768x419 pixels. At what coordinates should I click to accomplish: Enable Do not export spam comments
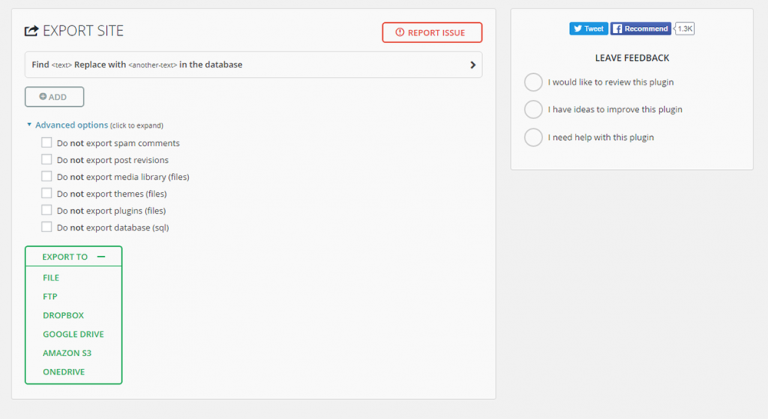pos(46,143)
